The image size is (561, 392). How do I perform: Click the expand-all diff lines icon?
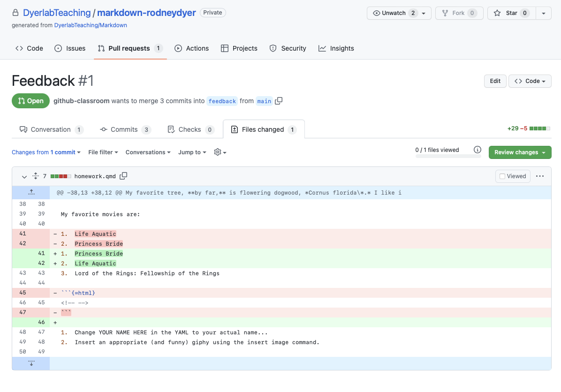[x=35, y=176]
